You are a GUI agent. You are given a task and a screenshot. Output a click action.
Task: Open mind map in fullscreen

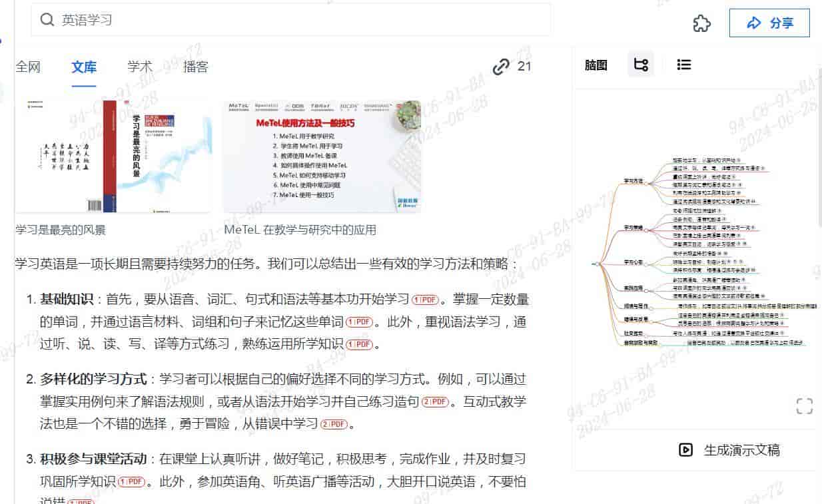pyautogui.click(x=805, y=406)
